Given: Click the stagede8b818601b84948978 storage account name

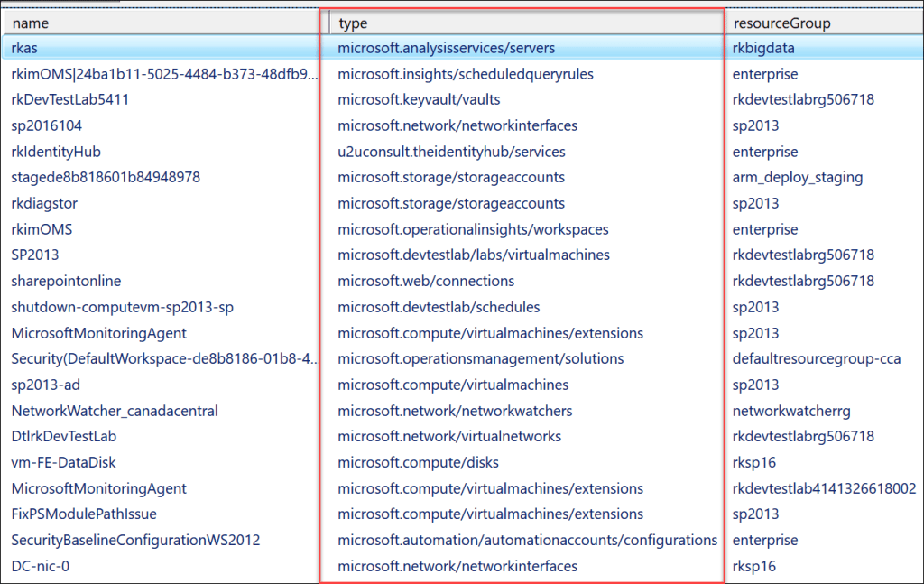Looking at the screenshot, I should (106, 177).
